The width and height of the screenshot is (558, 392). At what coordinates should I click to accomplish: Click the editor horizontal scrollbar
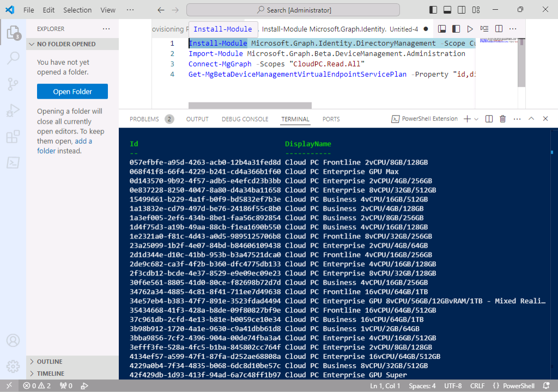click(x=250, y=105)
